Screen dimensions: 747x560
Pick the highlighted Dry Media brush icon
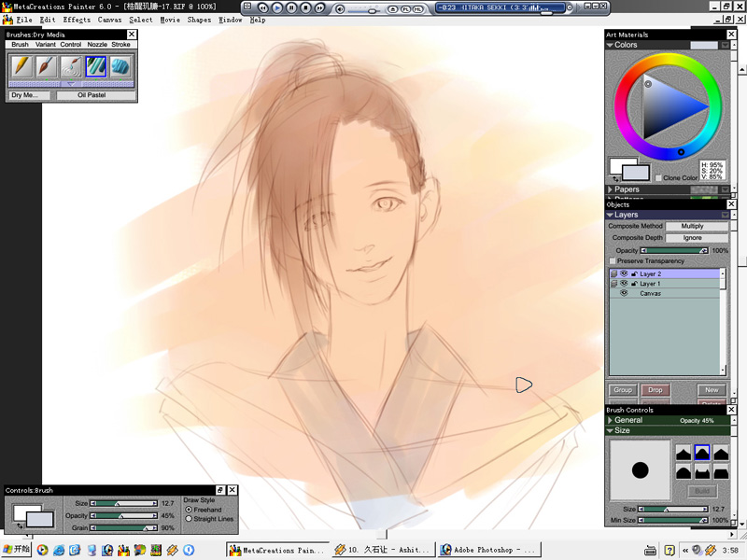click(x=96, y=66)
